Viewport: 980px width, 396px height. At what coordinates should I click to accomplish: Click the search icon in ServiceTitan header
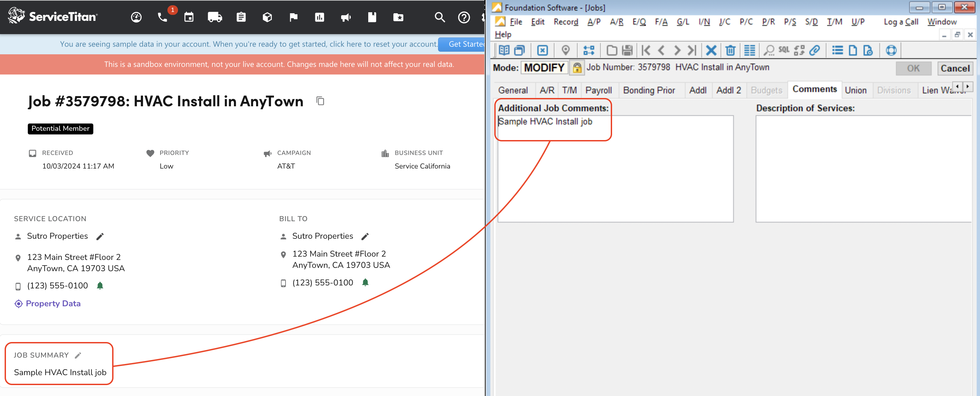439,17
